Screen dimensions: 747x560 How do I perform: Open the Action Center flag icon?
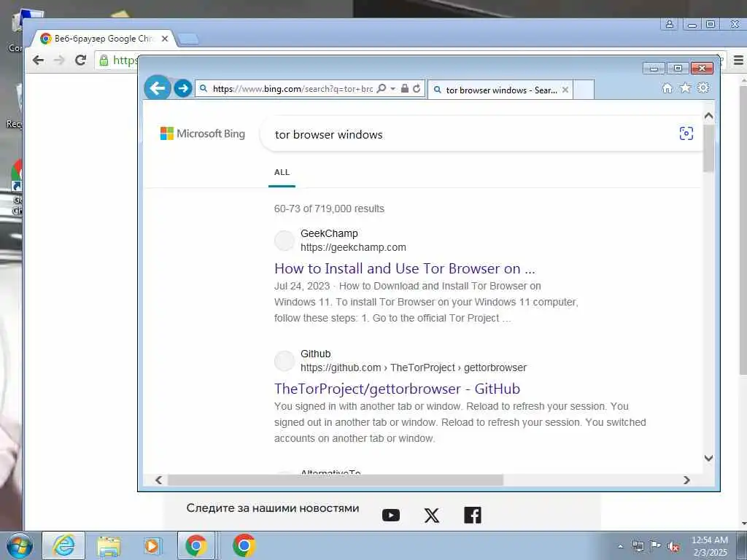pyautogui.click(x=656, y=546)
